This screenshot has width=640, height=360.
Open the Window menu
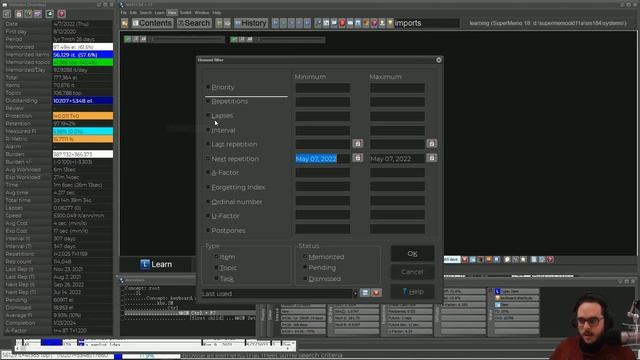click(x=202, y=13)
